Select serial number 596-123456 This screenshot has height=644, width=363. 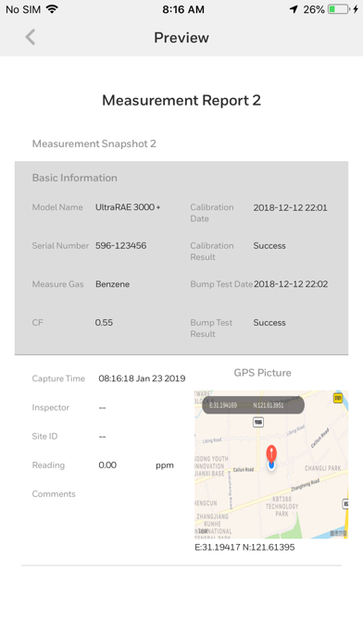121,245
